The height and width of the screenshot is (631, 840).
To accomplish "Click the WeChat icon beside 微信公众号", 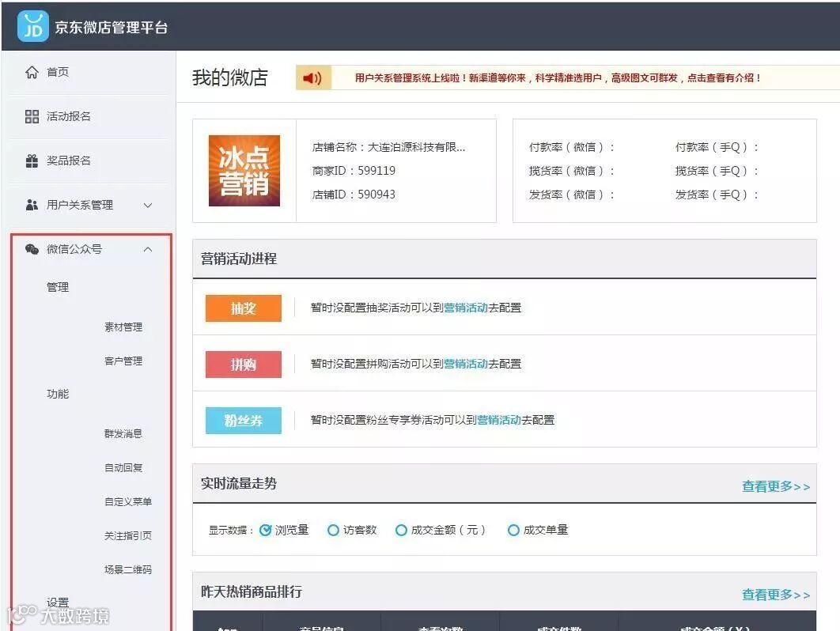I will [x=32, y=249].
